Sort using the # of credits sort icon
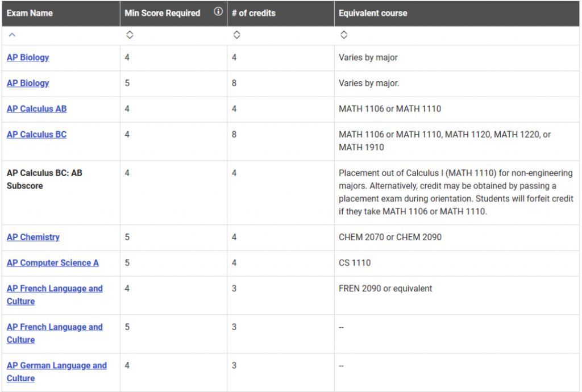Screen dimensions: 582x392 (x=236, y=35)
